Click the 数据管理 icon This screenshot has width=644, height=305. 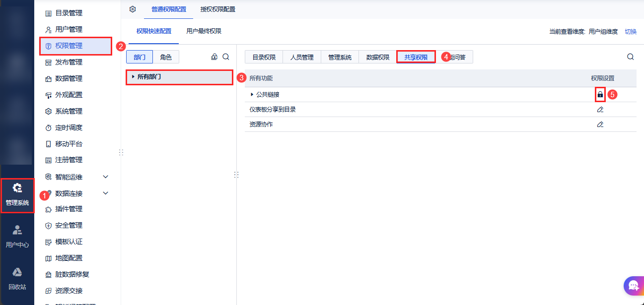[x=48, y=78]
